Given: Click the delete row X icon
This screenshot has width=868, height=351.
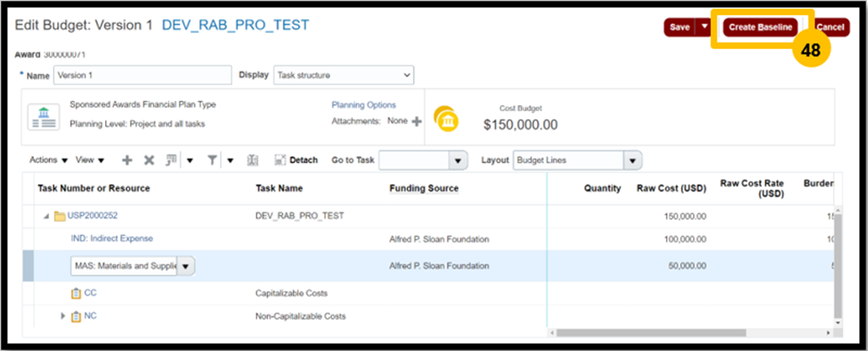Looking at the screenshot, I should click(x=149, y=160).
